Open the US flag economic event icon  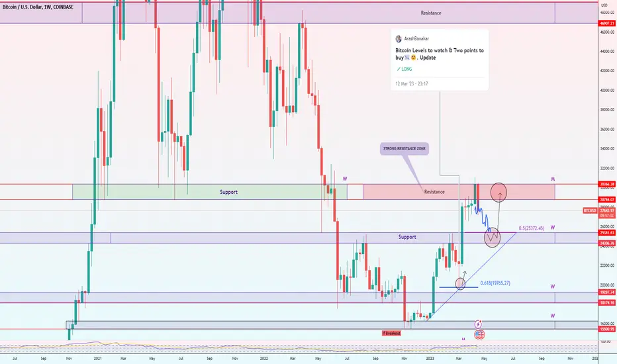(479, 334)
